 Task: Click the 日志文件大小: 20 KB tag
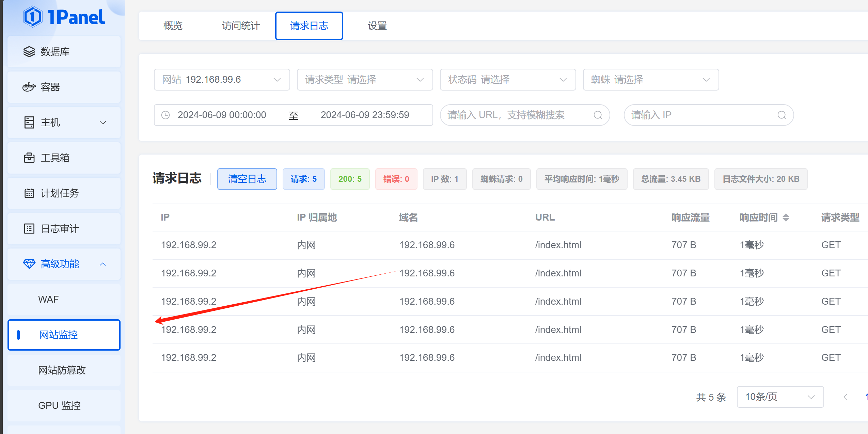click(x=761, y=179)
